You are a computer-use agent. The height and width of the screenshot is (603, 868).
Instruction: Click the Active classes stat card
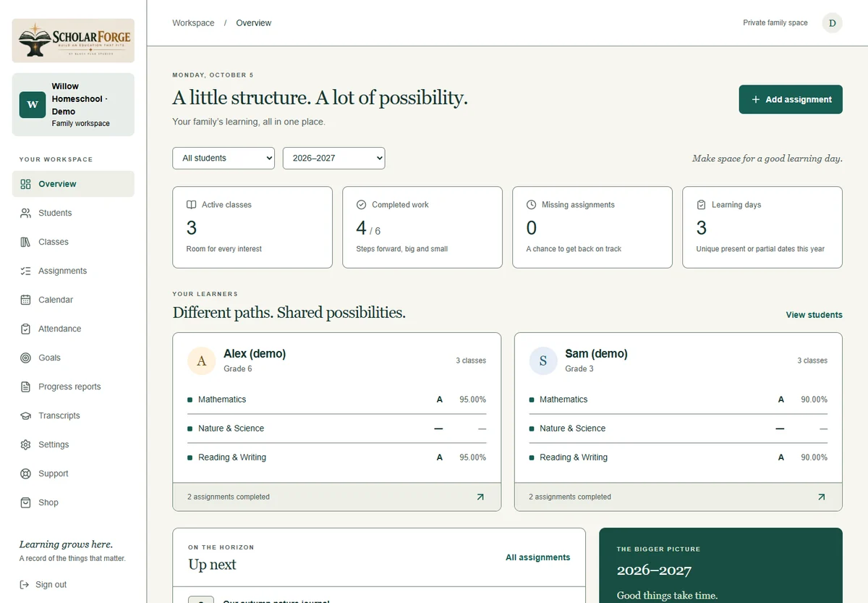click(252, 227)
